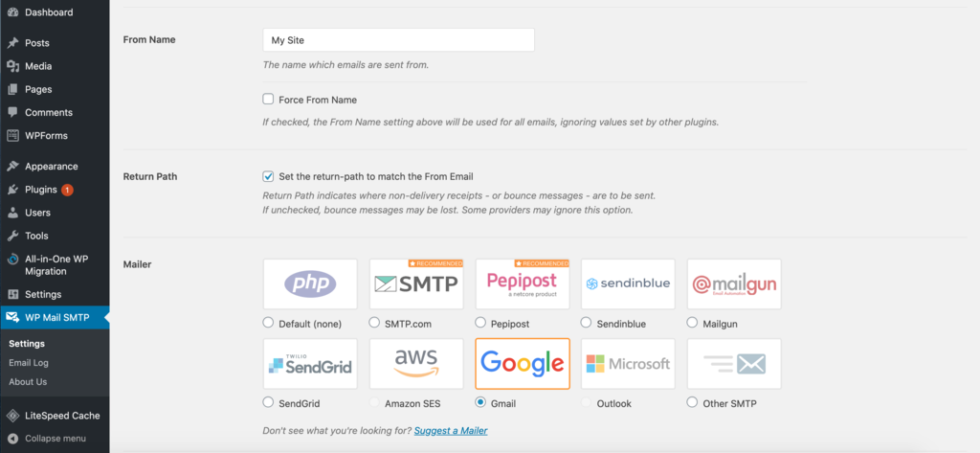Choose the Default (none) radio button
This screenshot has width=980, height=453.
click(x=268, y=324)
